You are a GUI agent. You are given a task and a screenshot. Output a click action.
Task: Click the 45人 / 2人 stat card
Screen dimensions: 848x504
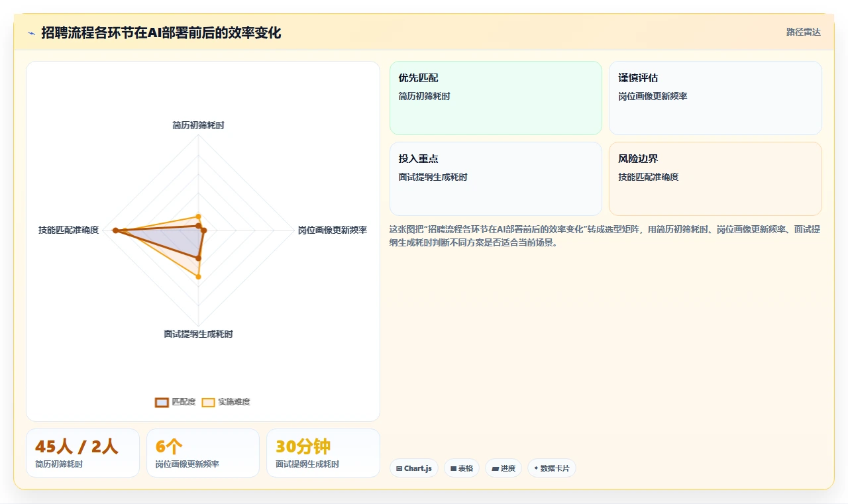83,453
